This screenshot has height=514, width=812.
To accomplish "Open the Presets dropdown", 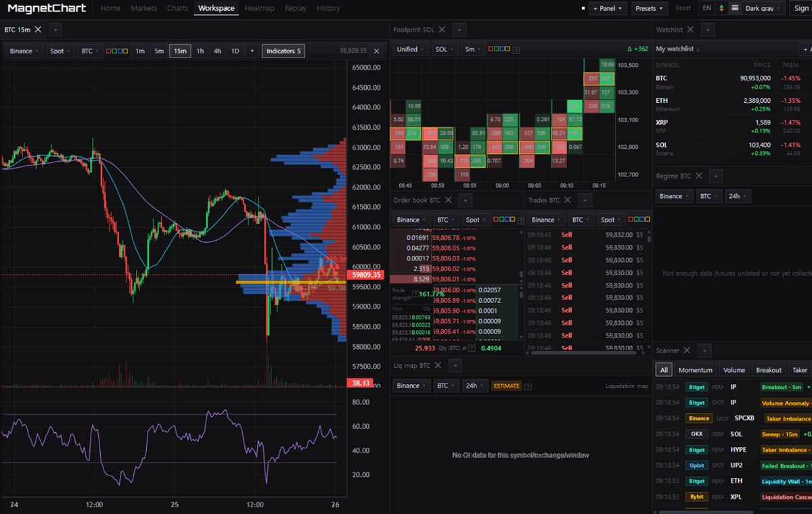I will tap(650, 8).
